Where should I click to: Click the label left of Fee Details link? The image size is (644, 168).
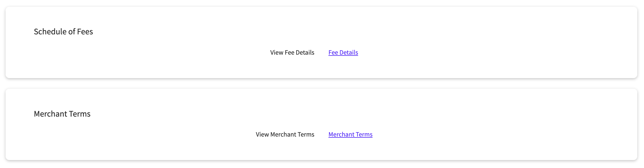point(292,53)
